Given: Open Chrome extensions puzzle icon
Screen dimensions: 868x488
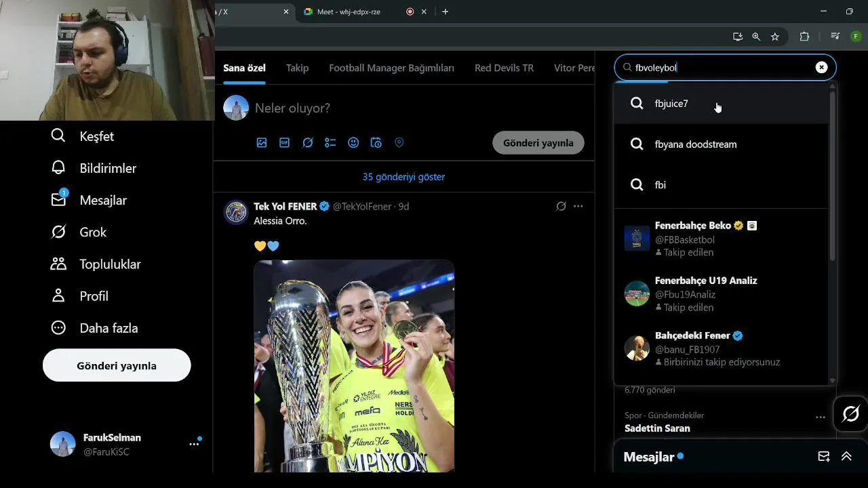Looking at the screenshot, I should (805, 37).
